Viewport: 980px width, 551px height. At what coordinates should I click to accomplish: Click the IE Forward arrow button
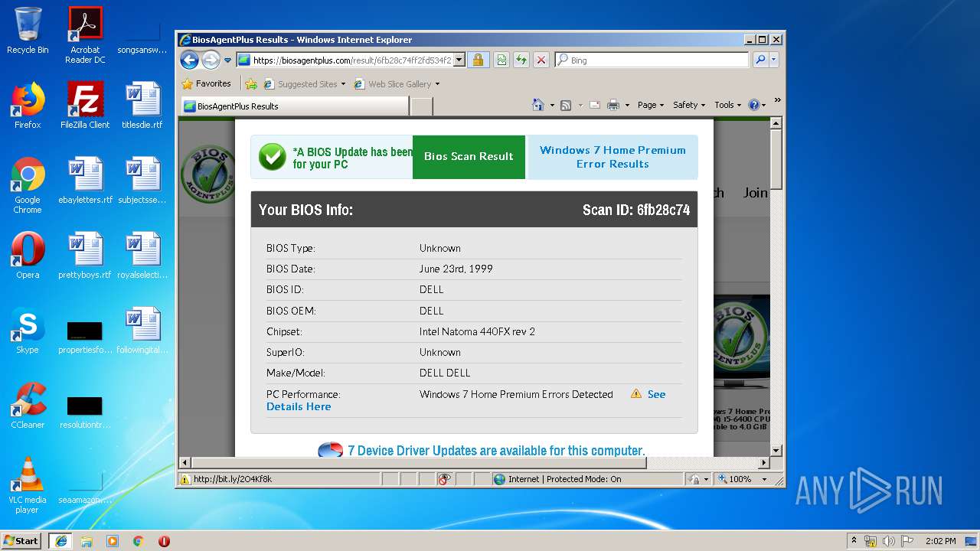(211, 60)
